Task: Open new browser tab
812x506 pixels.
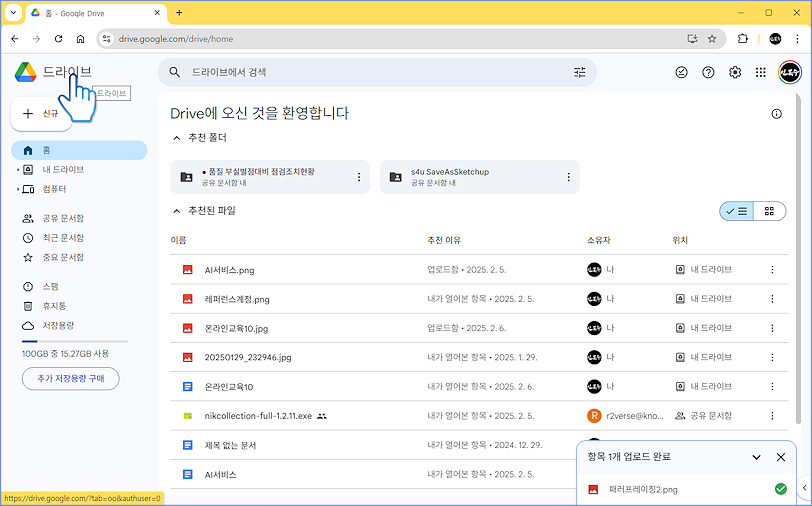Action: [179, 13]
